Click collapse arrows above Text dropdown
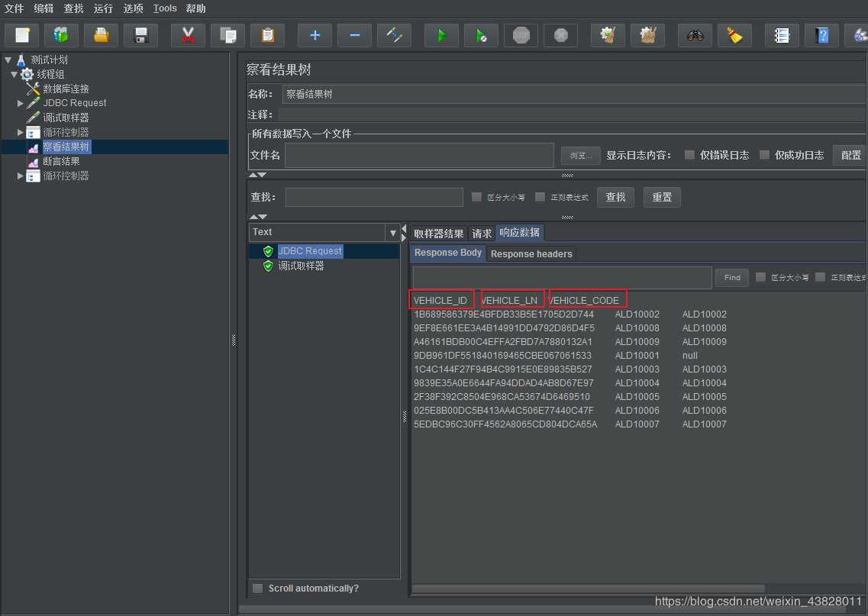This screenshot has height=616, width=868. point(258,217)
